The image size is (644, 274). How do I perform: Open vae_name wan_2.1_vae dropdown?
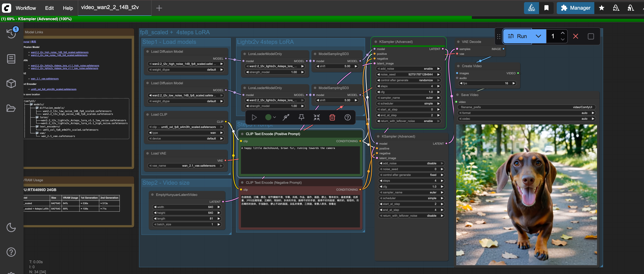[x=186, y=166]
